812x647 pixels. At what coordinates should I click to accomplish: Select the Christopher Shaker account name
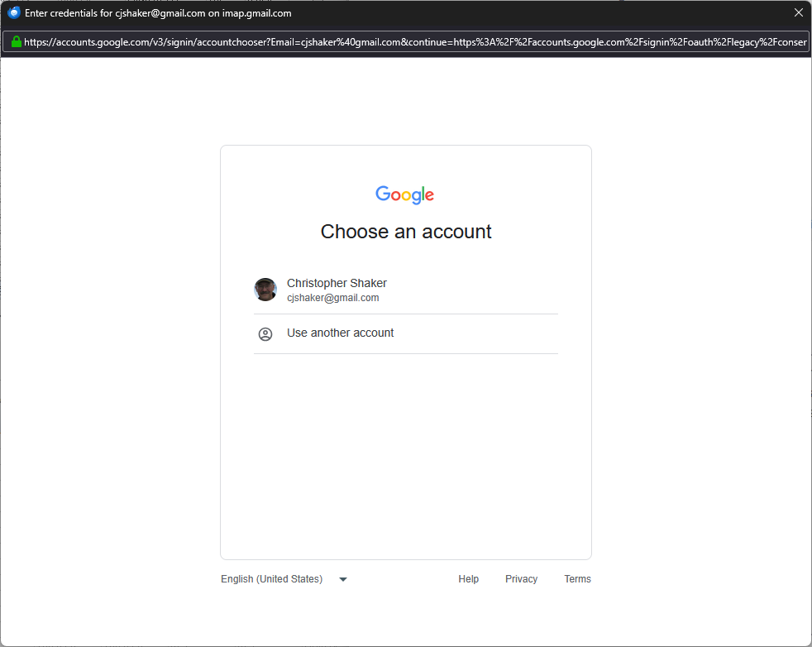(x=337, y=283)
